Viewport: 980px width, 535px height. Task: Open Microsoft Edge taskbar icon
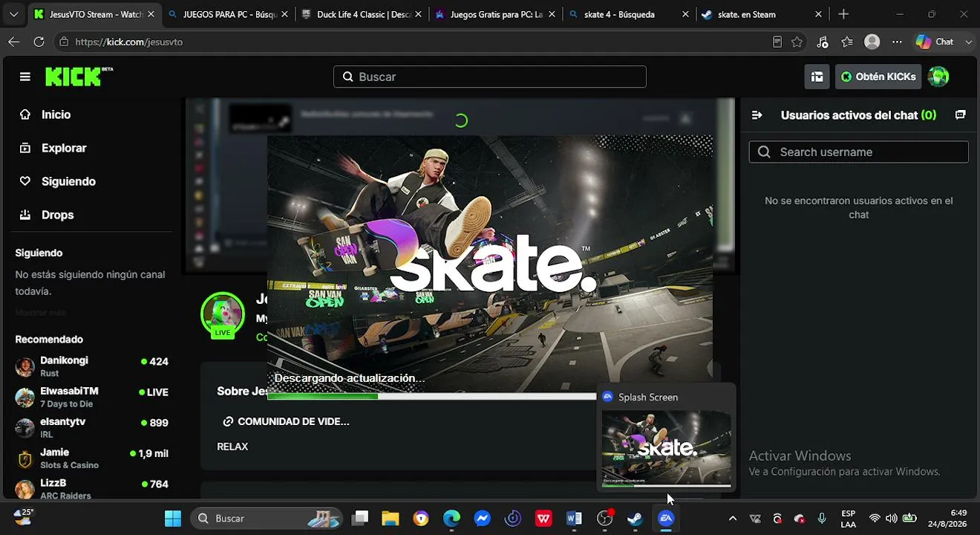point(451,519)
